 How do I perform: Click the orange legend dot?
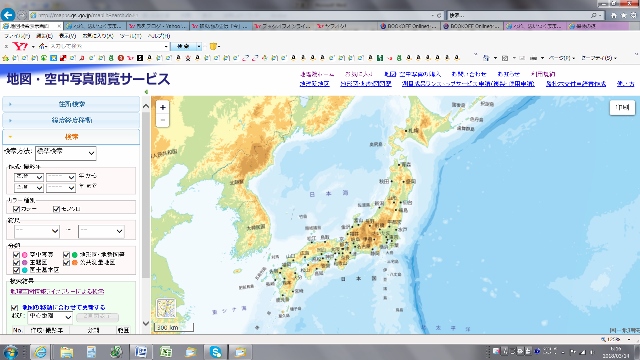[75, 262]
